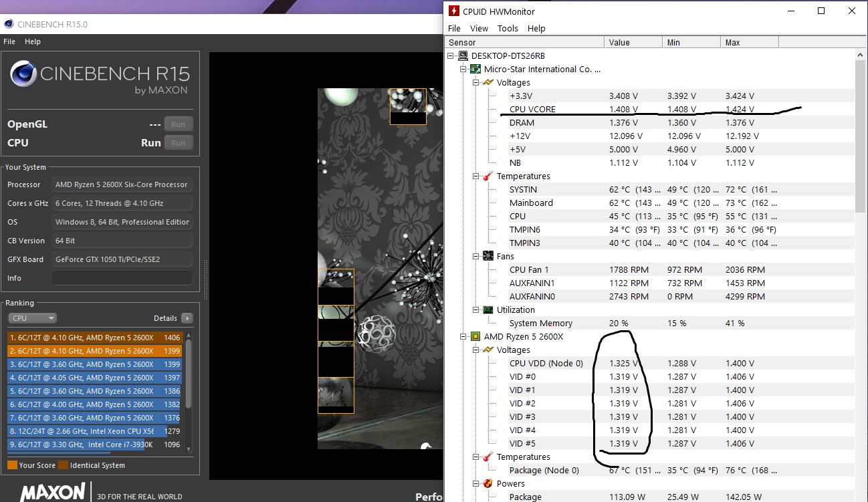The height and width of the screenshot is (502, 868).
Task: Click the Identical System brown swatch
Action: (63, 465)
